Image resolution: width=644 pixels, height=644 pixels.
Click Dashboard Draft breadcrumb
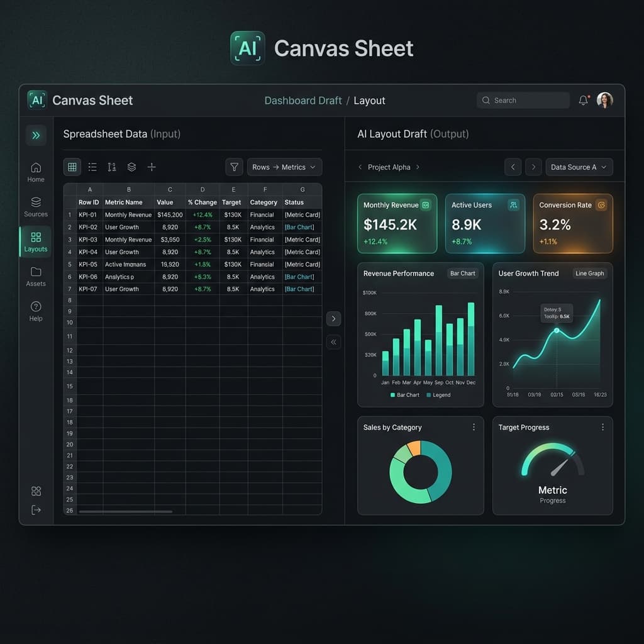303,101
